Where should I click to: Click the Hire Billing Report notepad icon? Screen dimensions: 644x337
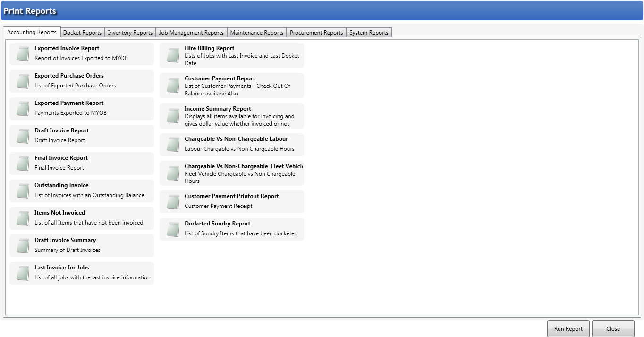click(x=173, y=55)
